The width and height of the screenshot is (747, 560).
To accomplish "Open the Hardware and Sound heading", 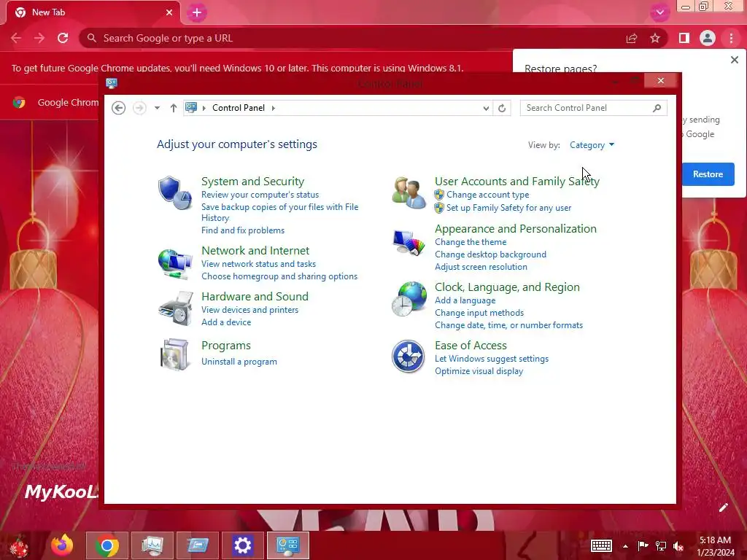I will (255, 297).
